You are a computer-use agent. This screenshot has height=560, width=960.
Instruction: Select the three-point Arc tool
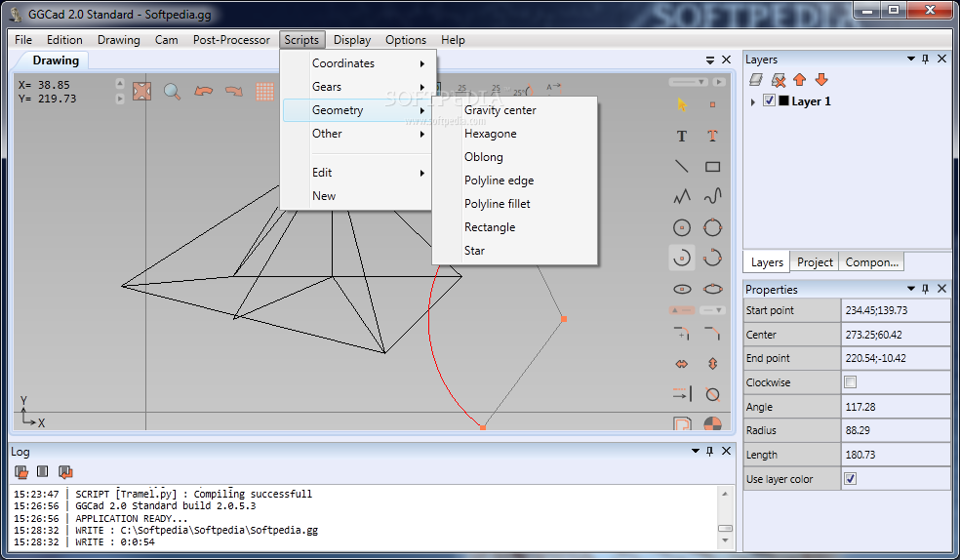[x=712, y=258]
